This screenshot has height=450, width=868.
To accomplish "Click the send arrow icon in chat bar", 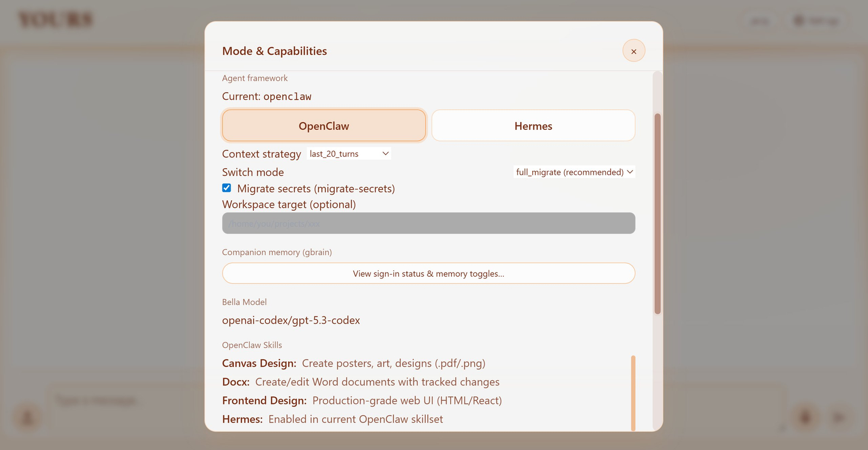I will (839, 417).
